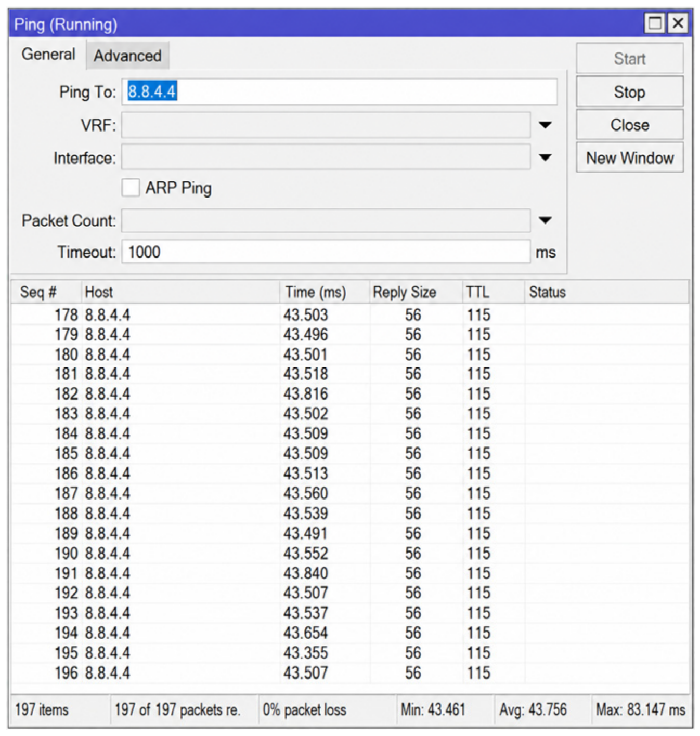Viewport: 700px width, 736px height.
Task: Sort by the Seq # column header
Action: (x=46, y=292)
